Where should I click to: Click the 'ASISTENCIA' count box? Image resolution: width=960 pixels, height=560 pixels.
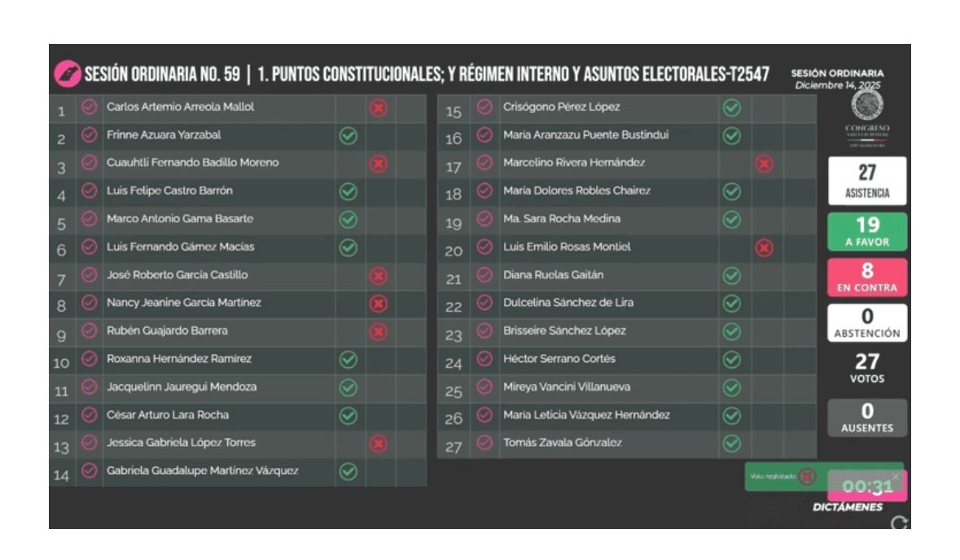[x=867, y=182]
